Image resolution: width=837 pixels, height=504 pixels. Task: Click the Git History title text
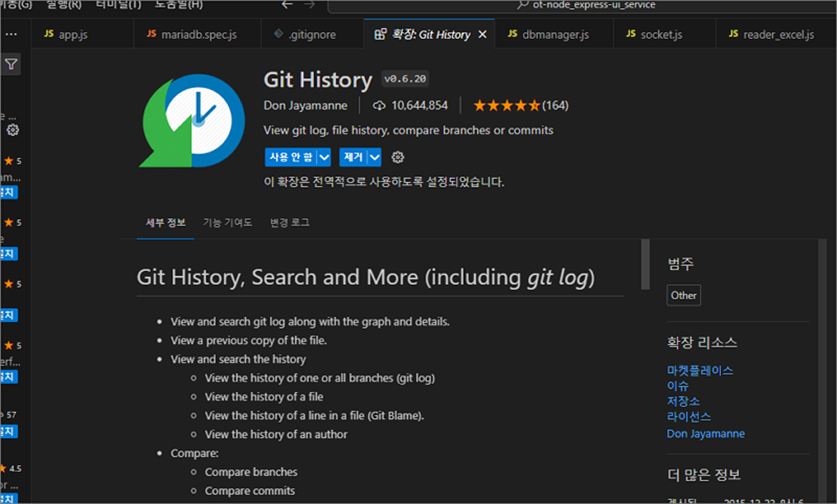click(x=317, y=80)
